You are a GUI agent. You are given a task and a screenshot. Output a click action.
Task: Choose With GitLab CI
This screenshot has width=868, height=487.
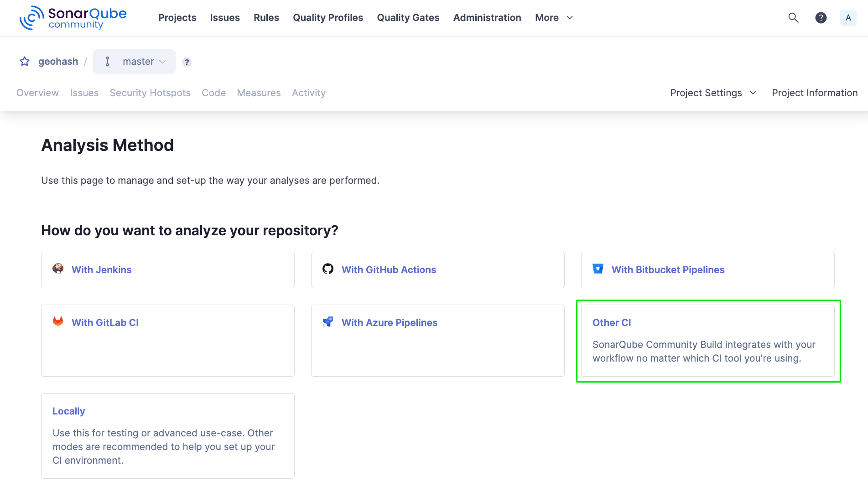pyautogui.click(x=168, y=341)
